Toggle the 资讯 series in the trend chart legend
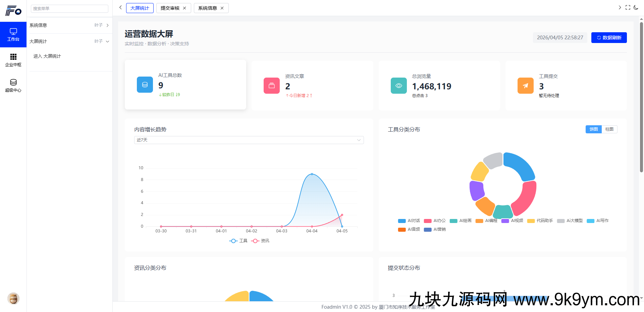Viewport: 644px width, 312px height. 260,241
